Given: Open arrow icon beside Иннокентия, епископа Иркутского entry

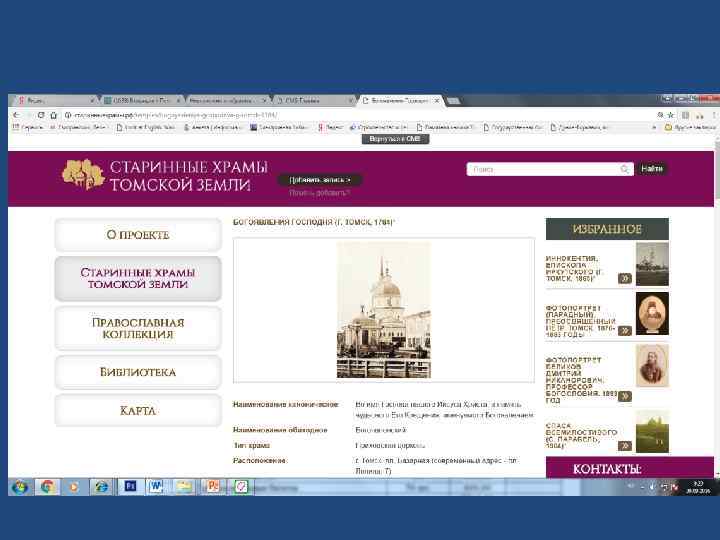Looking at the screenshot, I should 624,278.
